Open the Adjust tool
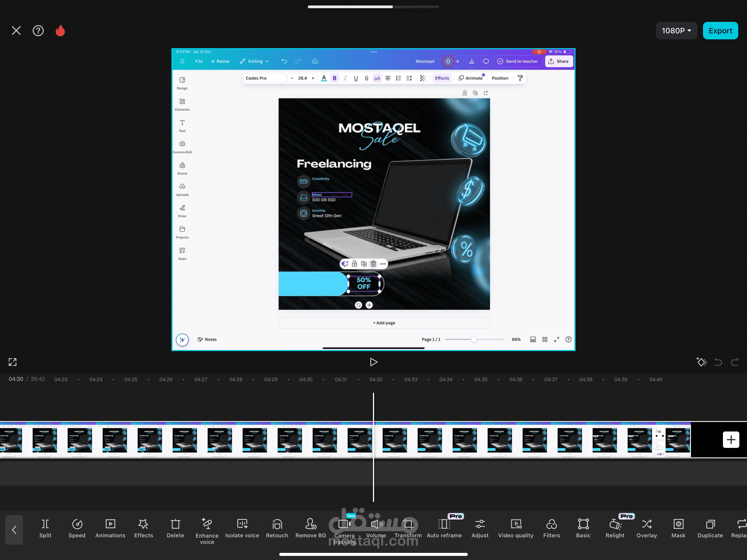The image size is (747, 560). (480, 528)
